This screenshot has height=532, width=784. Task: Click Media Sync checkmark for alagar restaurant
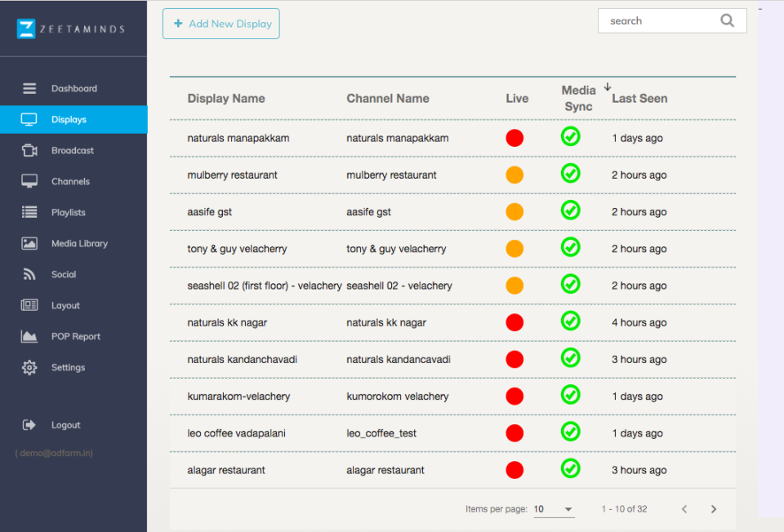coord(571,468)
